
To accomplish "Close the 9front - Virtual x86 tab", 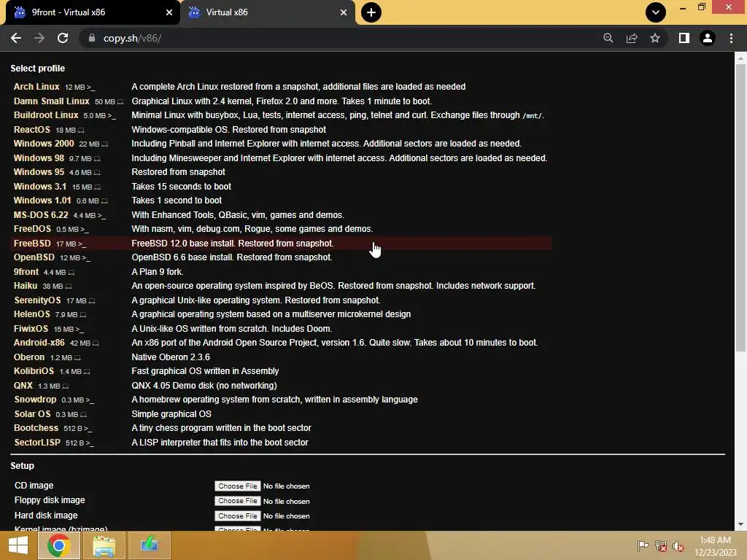I will click(x=169, y=12).
